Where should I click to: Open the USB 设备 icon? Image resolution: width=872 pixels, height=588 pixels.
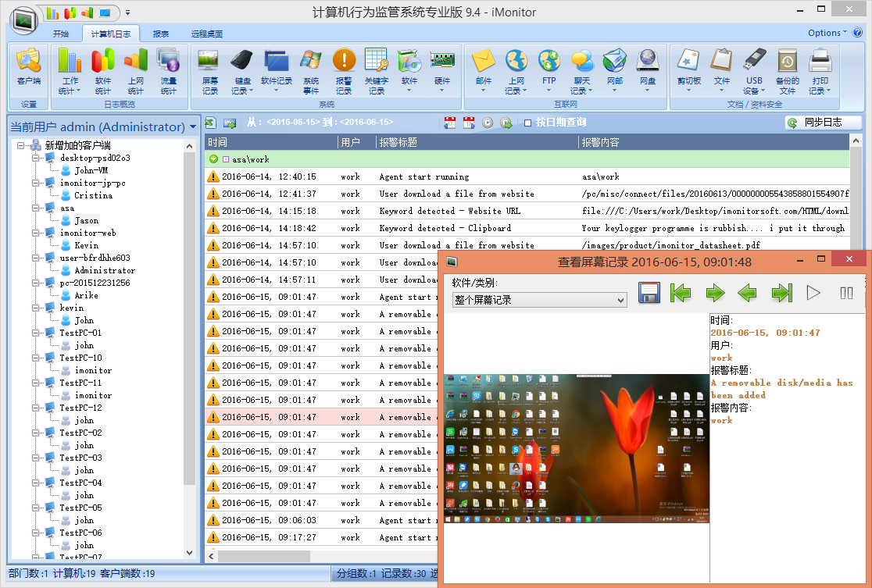[754, 70]
